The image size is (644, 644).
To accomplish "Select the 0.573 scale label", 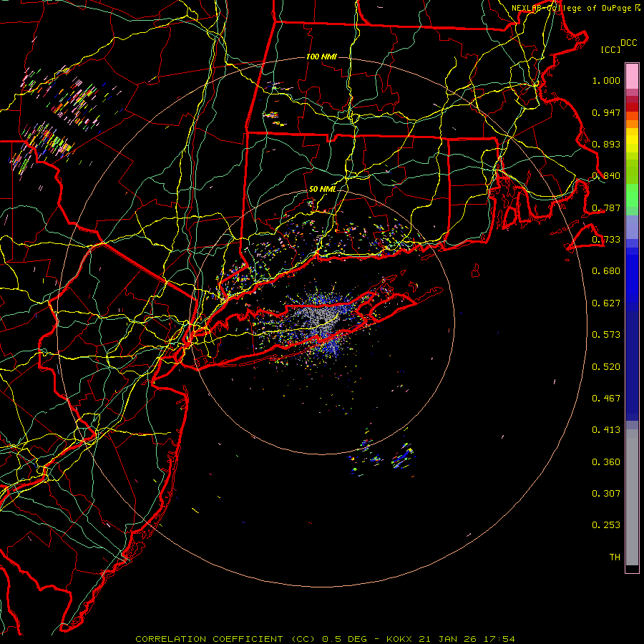I will coord(606,335).
